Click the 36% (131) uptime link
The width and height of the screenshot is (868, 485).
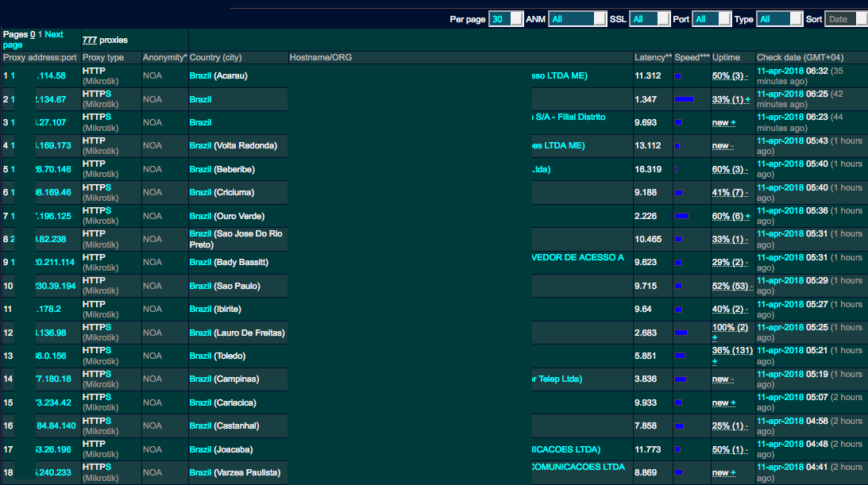(731, 351)
